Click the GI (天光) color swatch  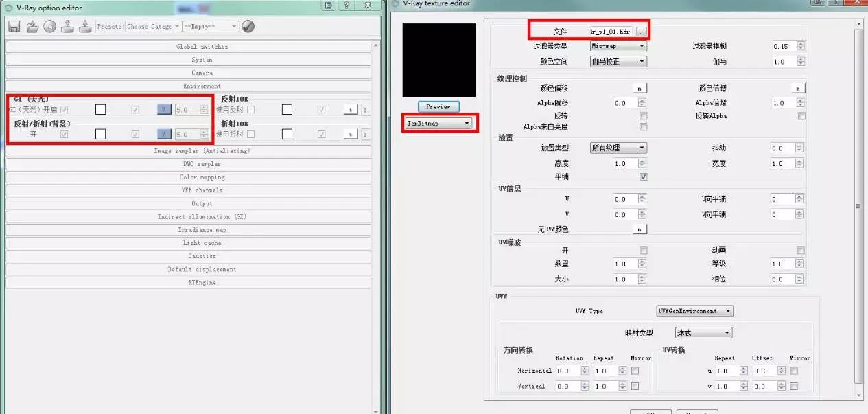[x=101, y=109]
